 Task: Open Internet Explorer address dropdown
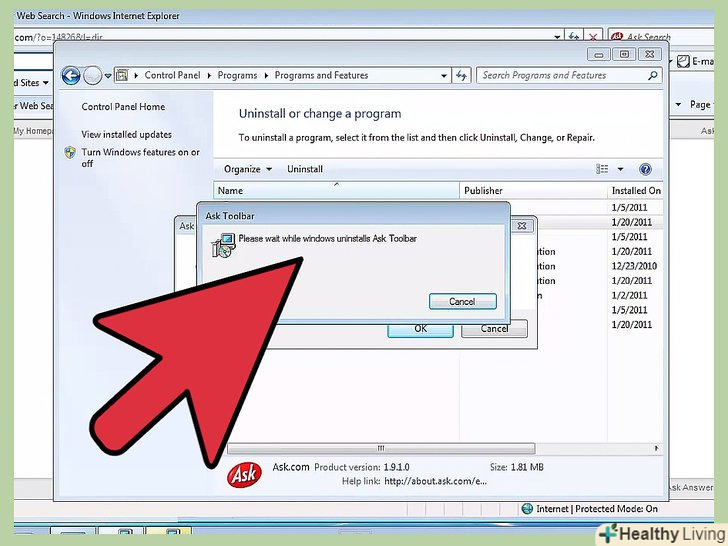pos(557,37)
